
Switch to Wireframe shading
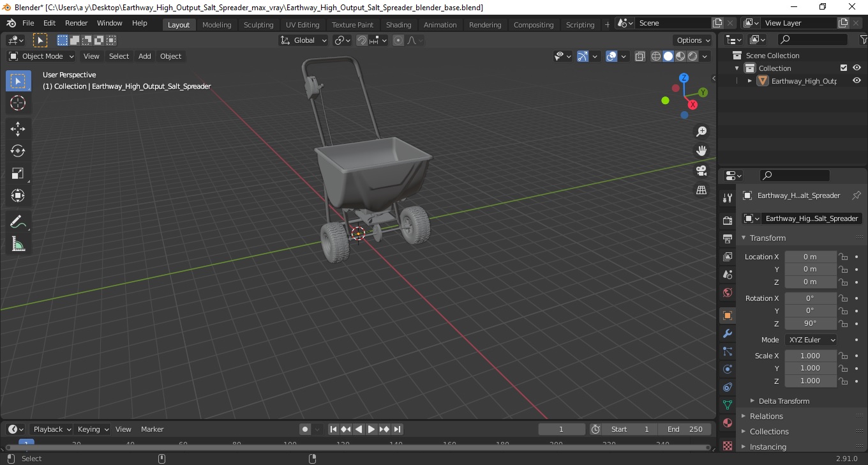[x=656, y=56]
